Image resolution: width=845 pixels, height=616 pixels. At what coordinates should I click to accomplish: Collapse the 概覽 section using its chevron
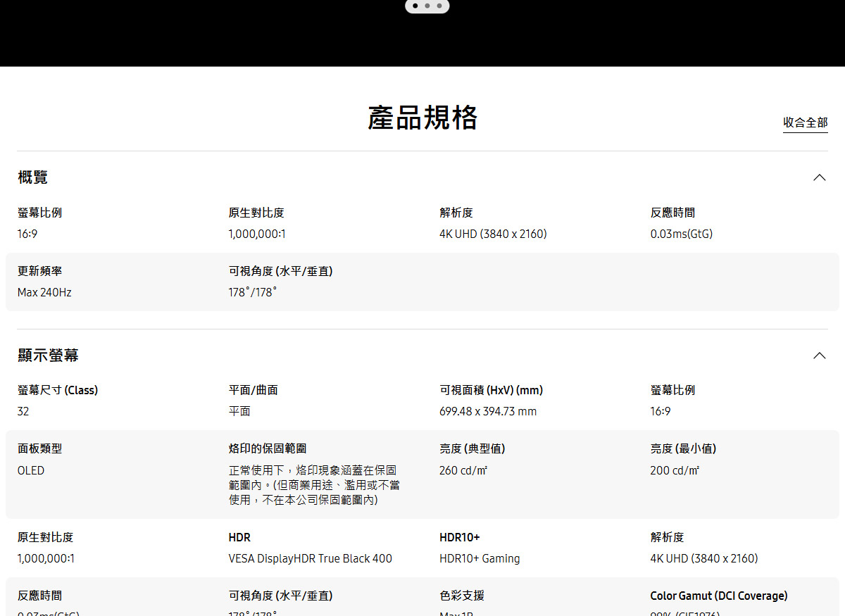tap(819, 177)
